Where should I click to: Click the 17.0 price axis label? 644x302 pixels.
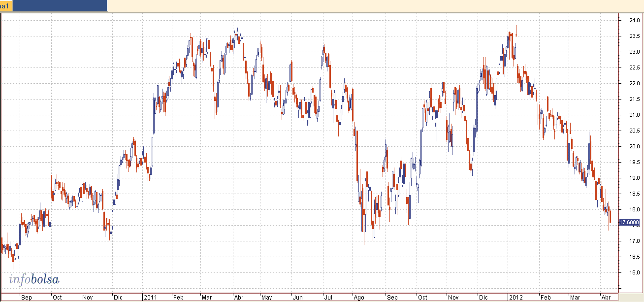coord(634,241)
